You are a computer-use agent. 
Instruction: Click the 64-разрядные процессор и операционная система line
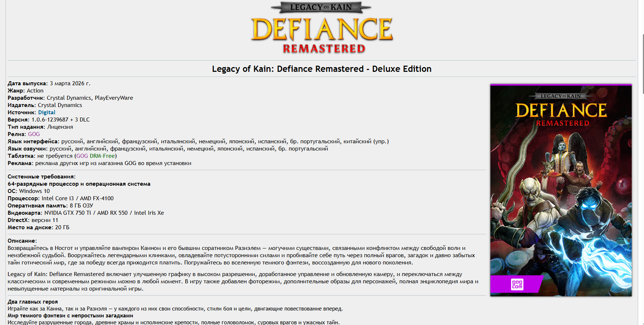(x=79, y=184)
